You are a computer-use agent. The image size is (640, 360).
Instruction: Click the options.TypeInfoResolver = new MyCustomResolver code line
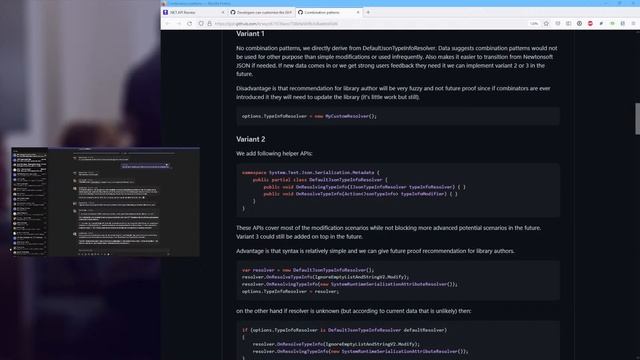click(x=309, y=116)
